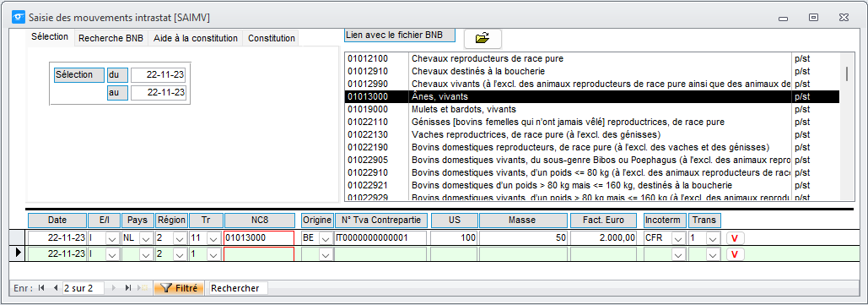Image resolution: width=868 pixels, height=305 pixels.
Task: Select row 'Vaches reproductrices, de race pure'
Action: (592, 134)
